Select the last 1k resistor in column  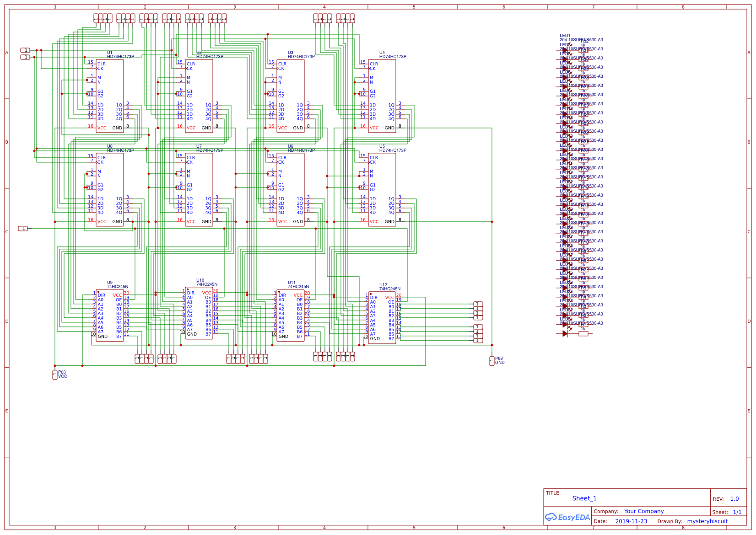coord(583,334)
